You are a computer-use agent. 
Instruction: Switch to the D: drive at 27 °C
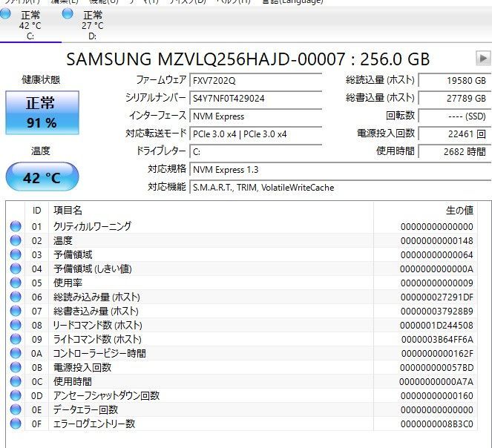point(92,24)
